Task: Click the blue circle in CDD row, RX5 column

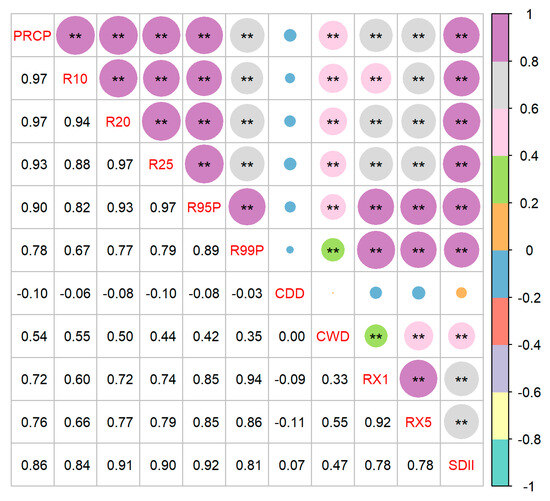Action: point(418,293)
